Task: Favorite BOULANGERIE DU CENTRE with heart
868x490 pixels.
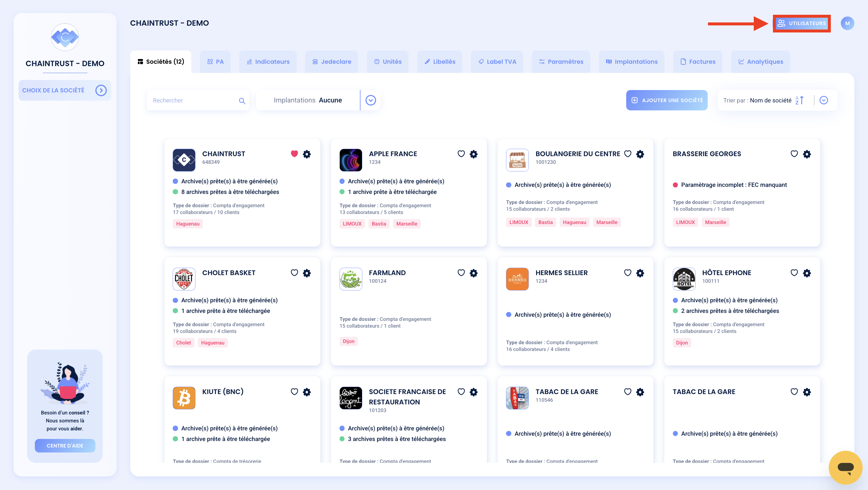Action: point(627,154)
